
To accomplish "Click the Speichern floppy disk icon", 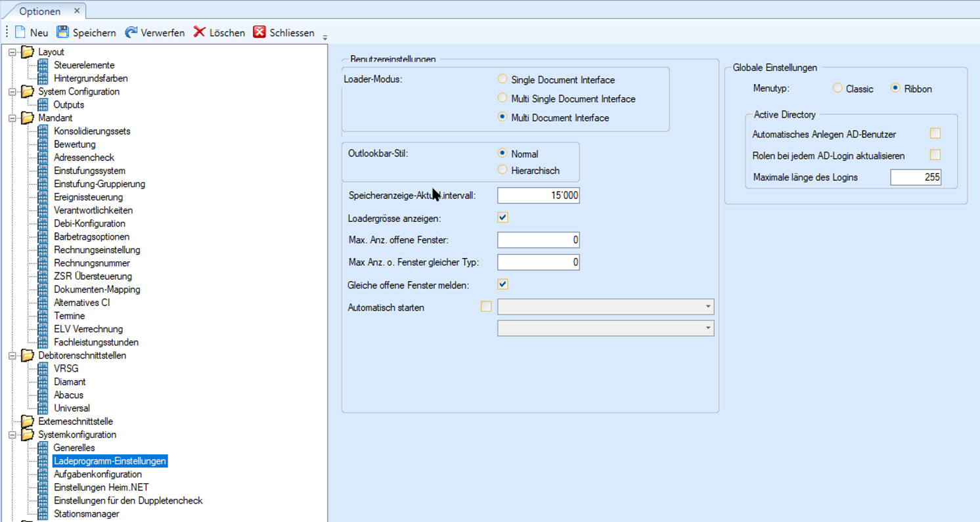I will click(62, 32).
